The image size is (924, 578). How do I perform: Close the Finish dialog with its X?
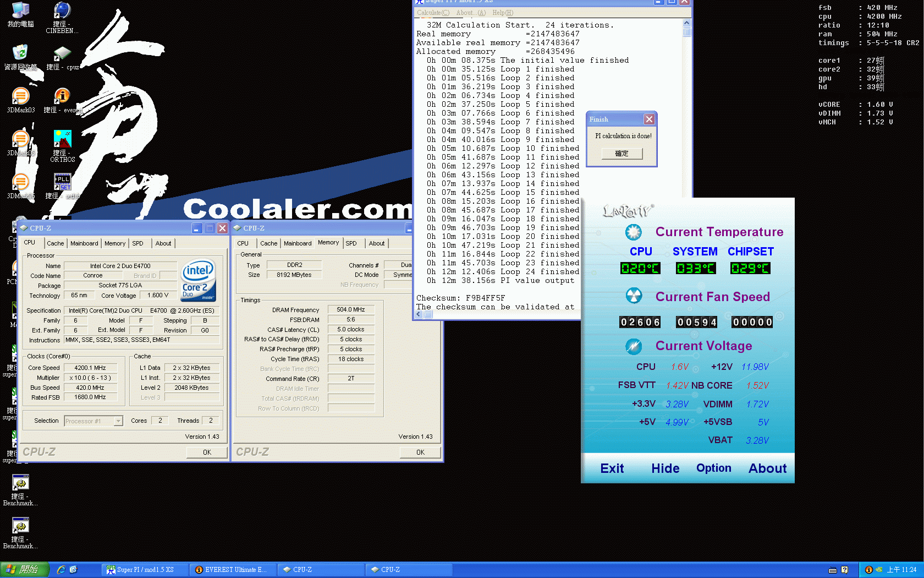click(649, 119)
